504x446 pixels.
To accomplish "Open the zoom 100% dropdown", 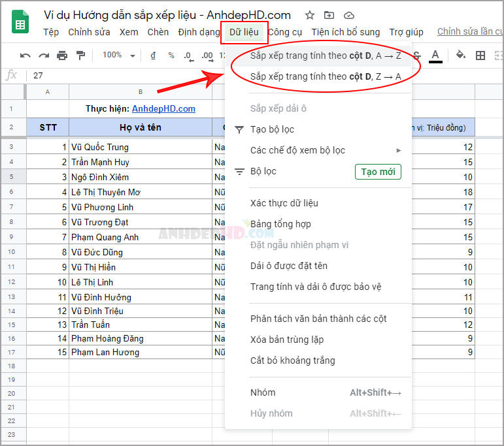I will click(x=118, y=56).
